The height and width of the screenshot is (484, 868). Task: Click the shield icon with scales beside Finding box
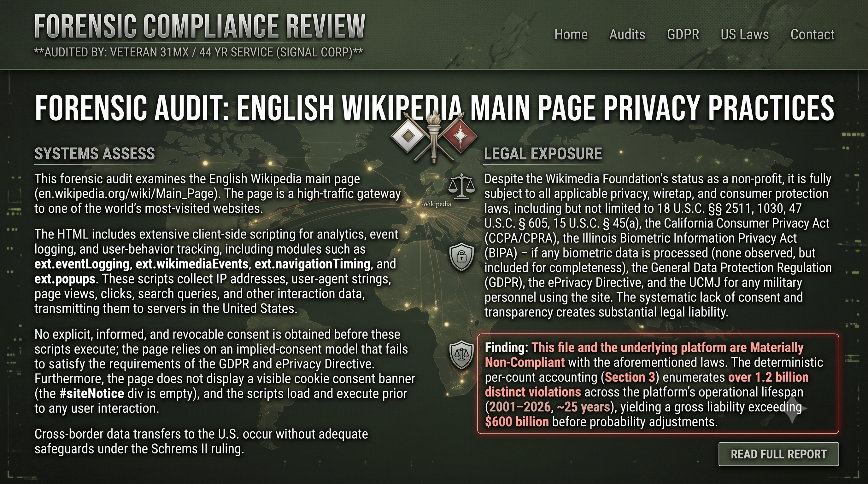click(462, 354)
